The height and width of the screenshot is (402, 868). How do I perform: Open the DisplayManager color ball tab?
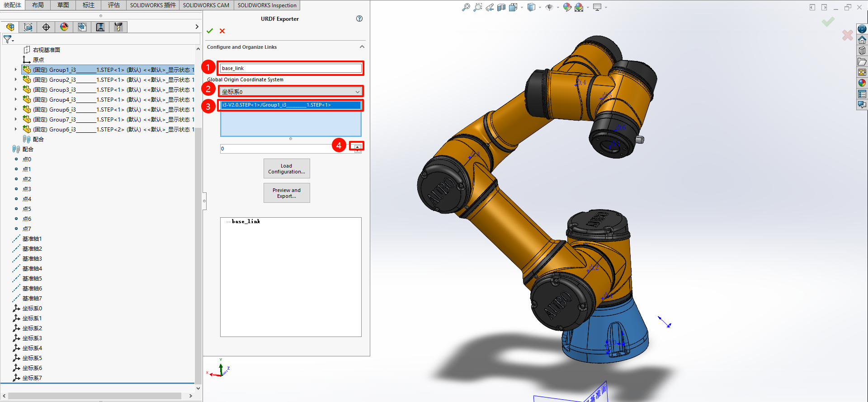64,27
